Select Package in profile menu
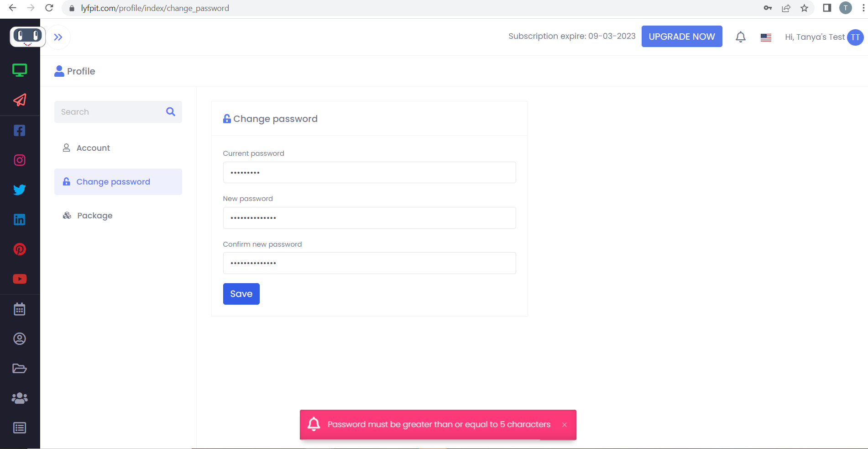 point(118,216)
